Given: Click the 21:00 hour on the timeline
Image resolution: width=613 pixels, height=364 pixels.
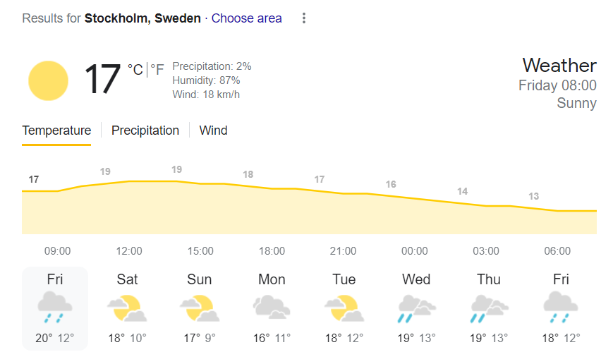Looking at the screenshot, I should pyautogui.click(x=344, y=251).
